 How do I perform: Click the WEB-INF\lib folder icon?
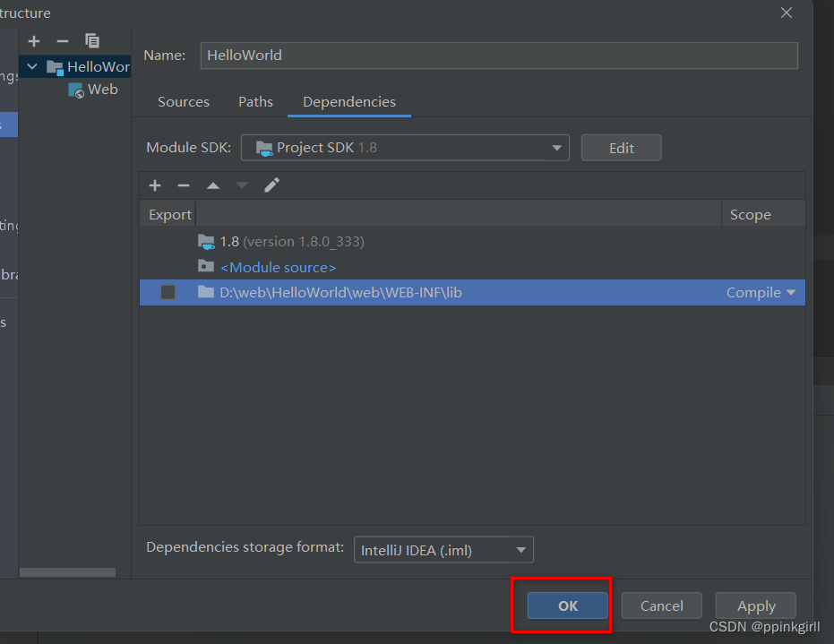(x=206, y=291)
